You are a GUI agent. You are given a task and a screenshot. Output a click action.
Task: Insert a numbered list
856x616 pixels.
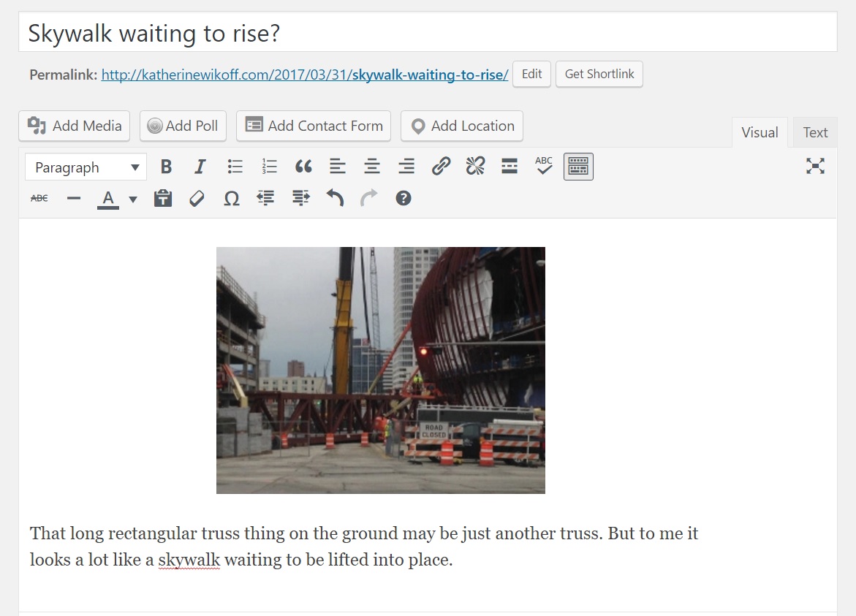coord(269,167)
